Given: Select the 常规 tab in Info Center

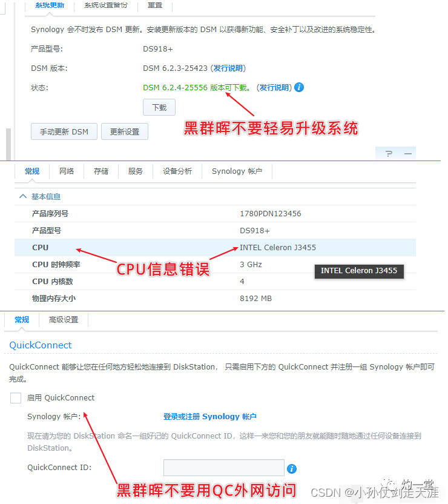Looking at the screenshot, I should click(32, 171).
